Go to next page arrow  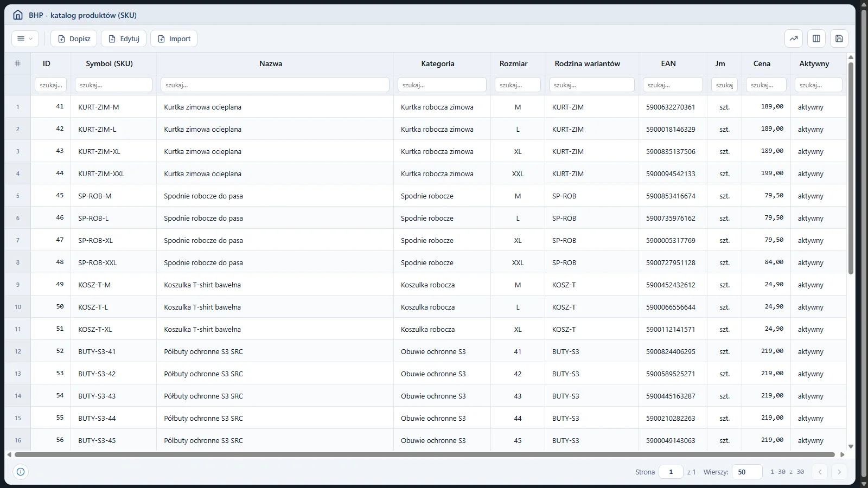point(839,472)
